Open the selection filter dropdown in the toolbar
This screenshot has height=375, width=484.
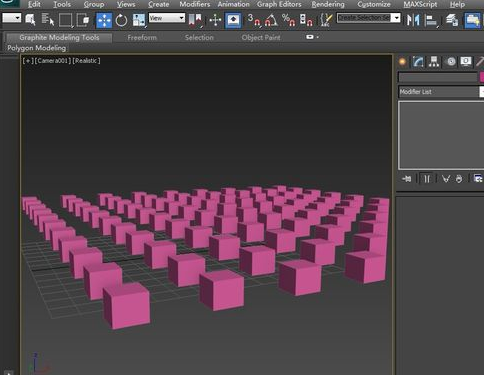tap(12, 18)
